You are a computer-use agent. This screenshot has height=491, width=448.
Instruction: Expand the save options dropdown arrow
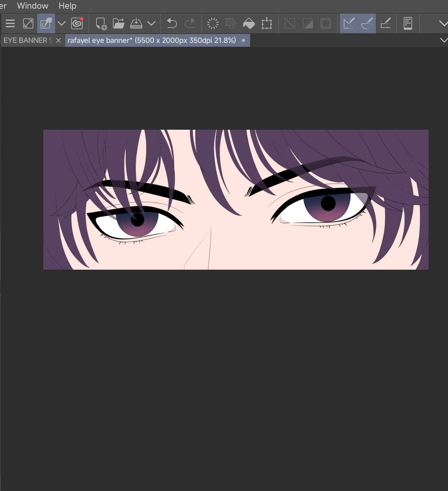151,23
